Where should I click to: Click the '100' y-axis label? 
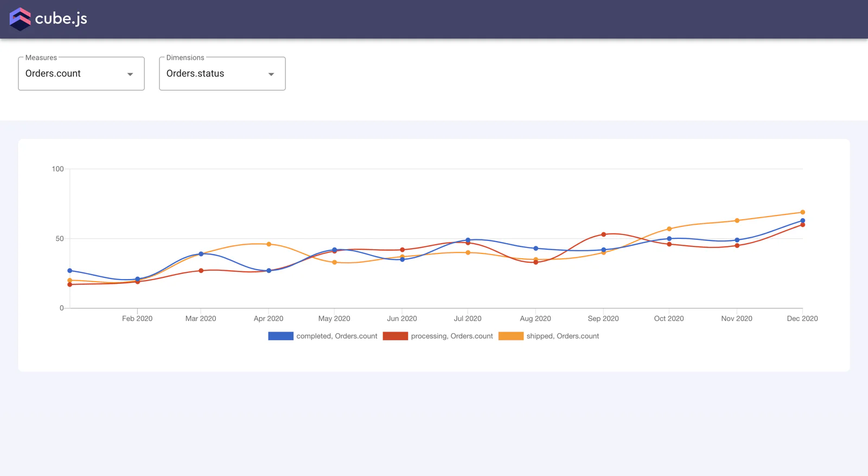[58, 169]
